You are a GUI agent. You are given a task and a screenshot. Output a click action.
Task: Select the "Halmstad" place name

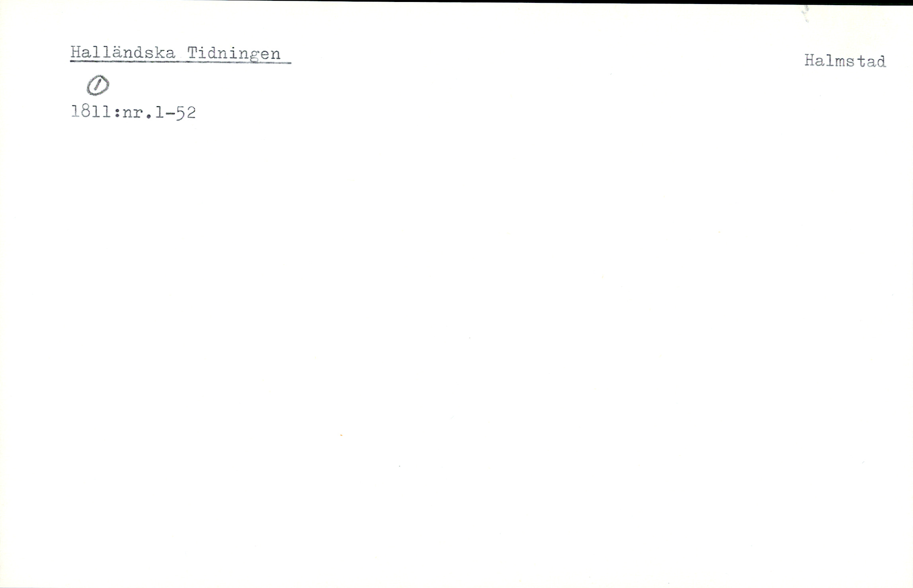click(x=845, y=61)
